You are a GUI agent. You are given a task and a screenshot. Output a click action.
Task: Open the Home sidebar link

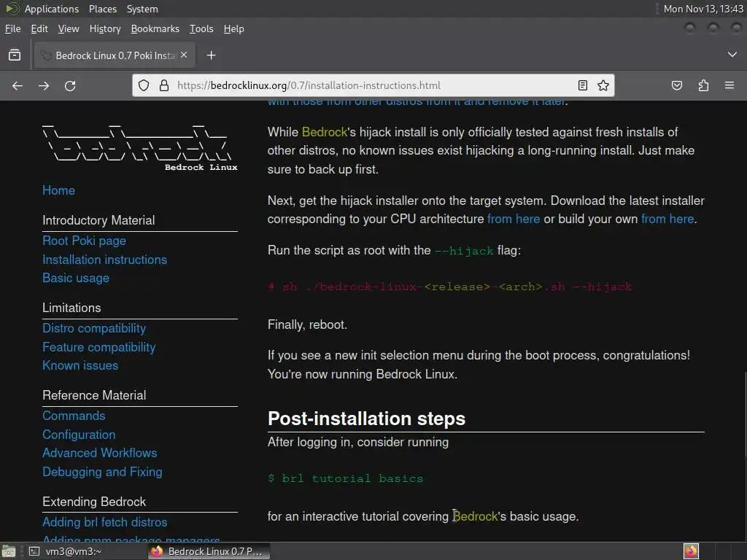click(58, 190)
